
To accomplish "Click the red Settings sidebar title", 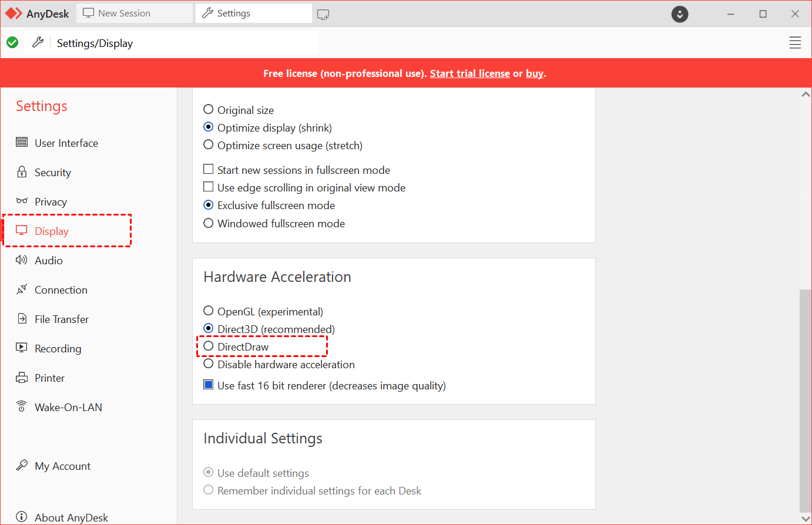I will point(42,106).
